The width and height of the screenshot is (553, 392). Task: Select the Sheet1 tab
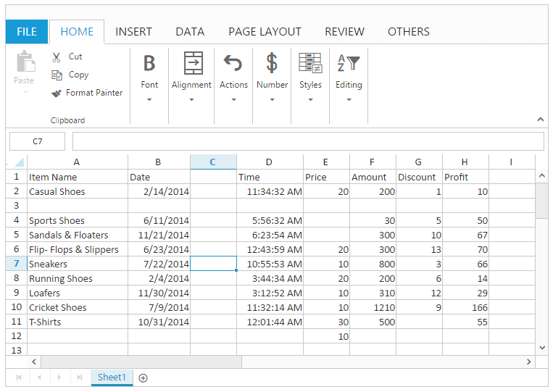(112, 378)
